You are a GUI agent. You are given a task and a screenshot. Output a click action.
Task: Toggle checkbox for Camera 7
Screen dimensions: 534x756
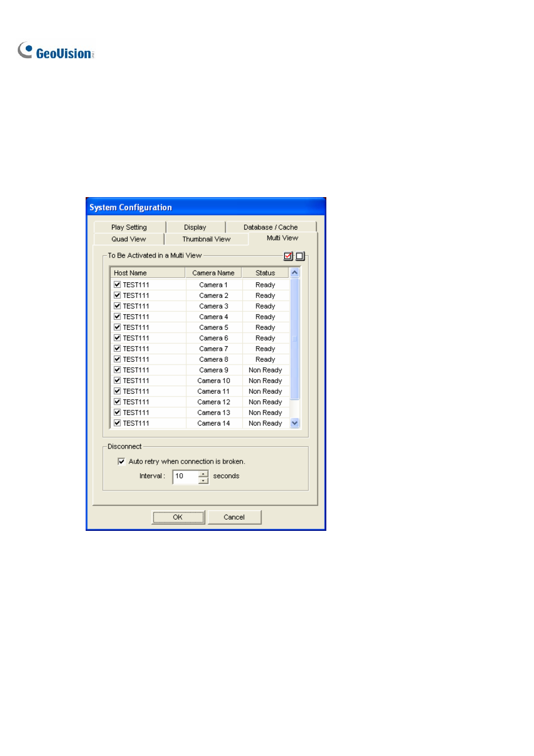(x=118, y=348)
